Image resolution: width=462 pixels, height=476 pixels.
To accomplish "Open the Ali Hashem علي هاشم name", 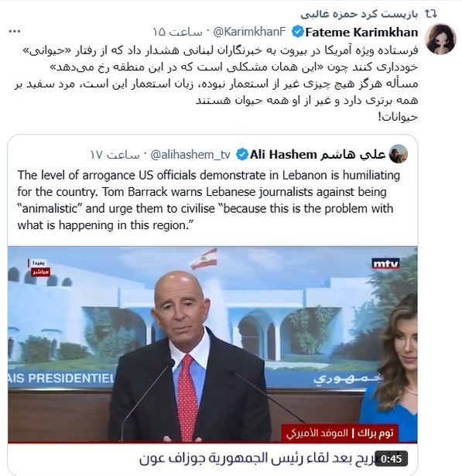I will (317, 155).
